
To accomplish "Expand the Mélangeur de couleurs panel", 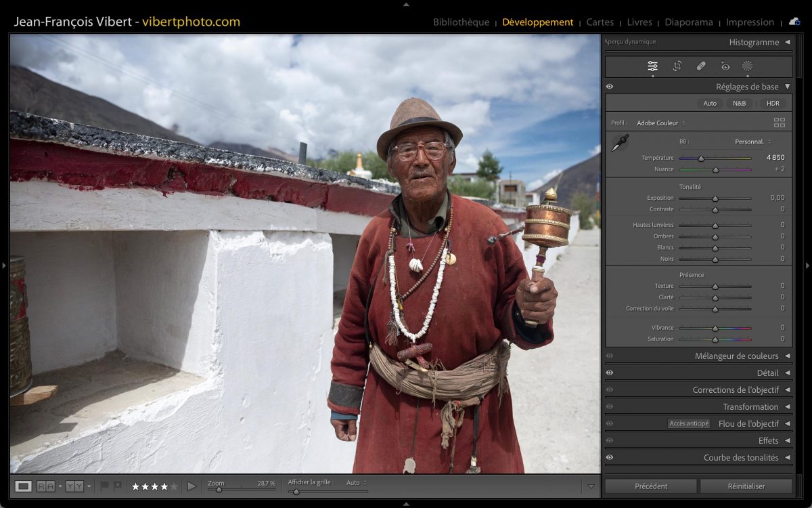I will click(x=741, y=356).
